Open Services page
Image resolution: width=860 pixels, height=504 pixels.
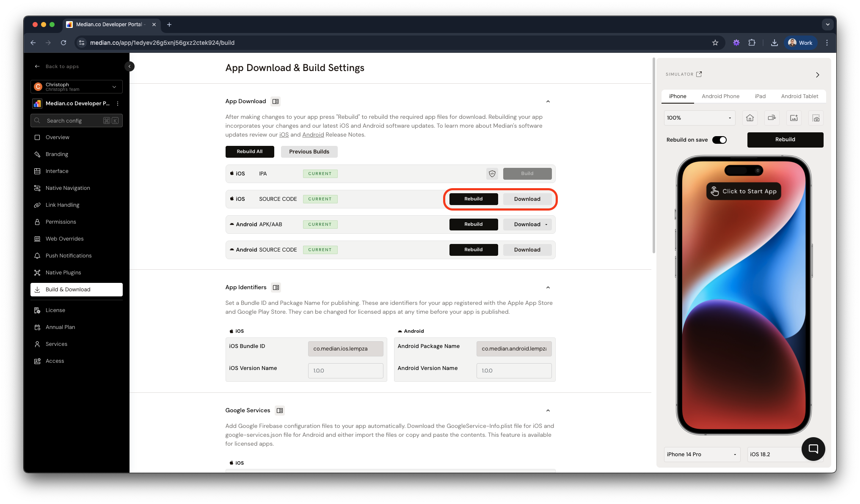(76, 344)
